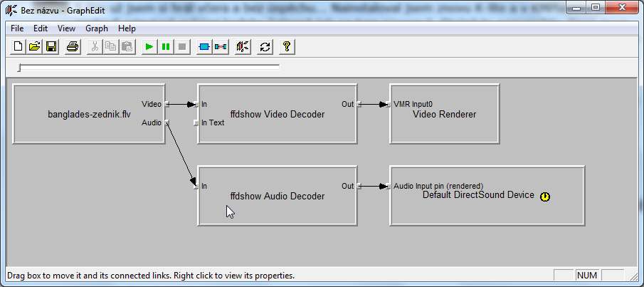This screenshot has height=287, width=644.
Task: Open the Help menu
Action: coord(127,28)
